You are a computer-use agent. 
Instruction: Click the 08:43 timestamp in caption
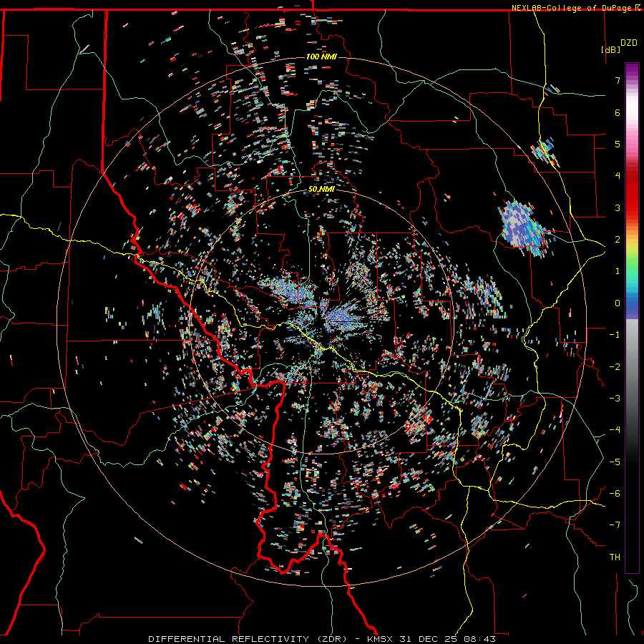click(x=479, y=639)
